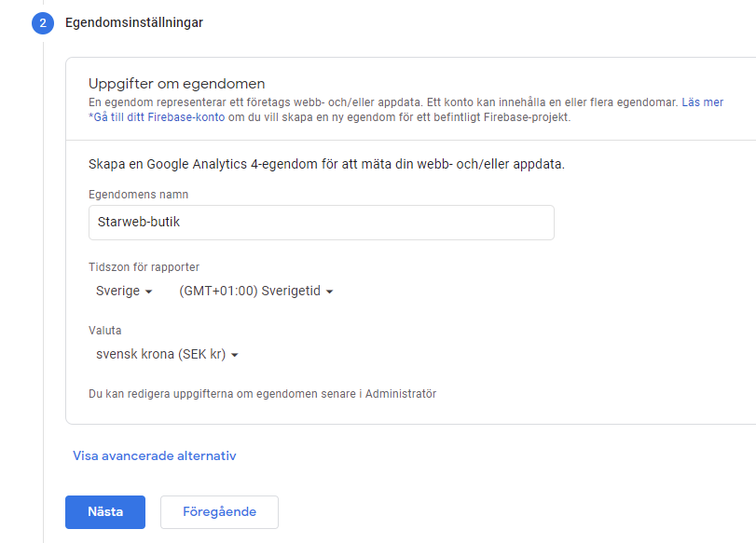The image size is (756, 543).
Task: Select the Egendomsinställningar step heading
Action: tap(134, 22)
